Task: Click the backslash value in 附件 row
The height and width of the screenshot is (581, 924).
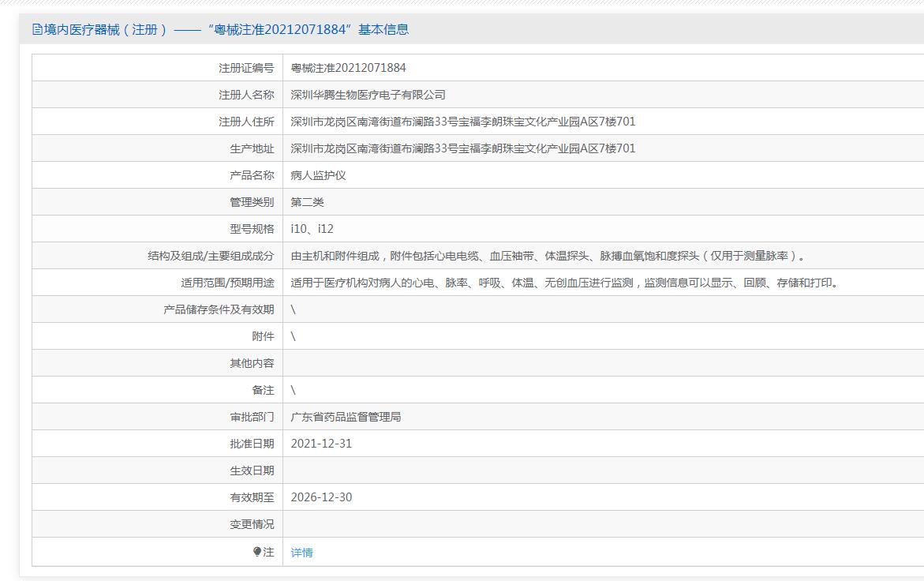Action: point(293,335)
